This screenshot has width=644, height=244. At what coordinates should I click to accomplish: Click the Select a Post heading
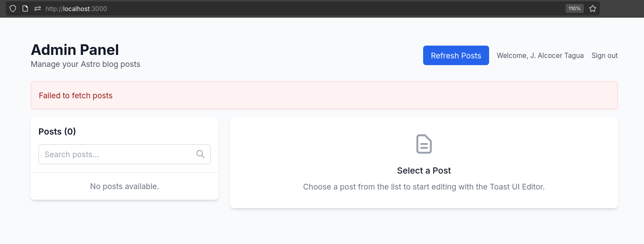click(x=424, y=170)
